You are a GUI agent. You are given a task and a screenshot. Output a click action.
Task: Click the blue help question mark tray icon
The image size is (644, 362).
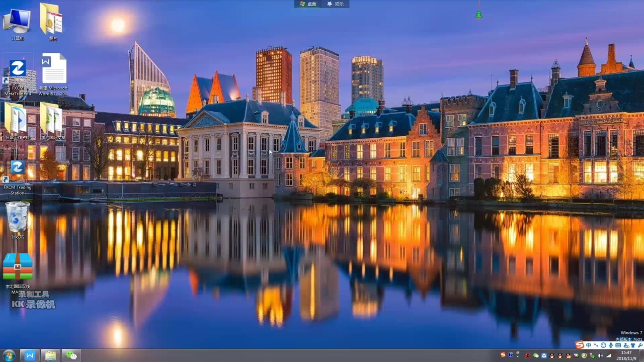(511, 355)
